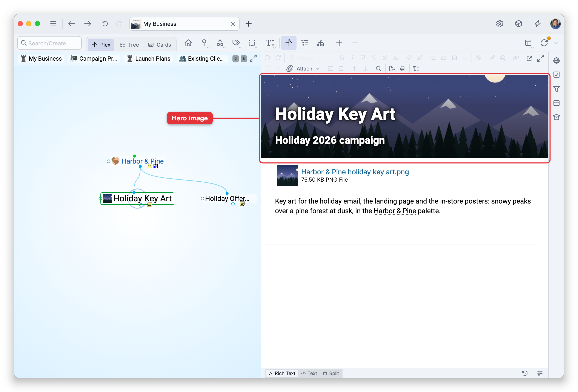Screen dimensions: 578x392
Task: Open window layout options
Action: (528, 43)
